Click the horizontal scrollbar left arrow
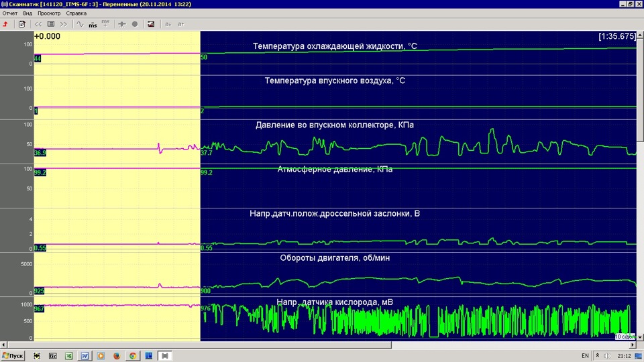This screenshot has width=644, height=362. [4, 345]
